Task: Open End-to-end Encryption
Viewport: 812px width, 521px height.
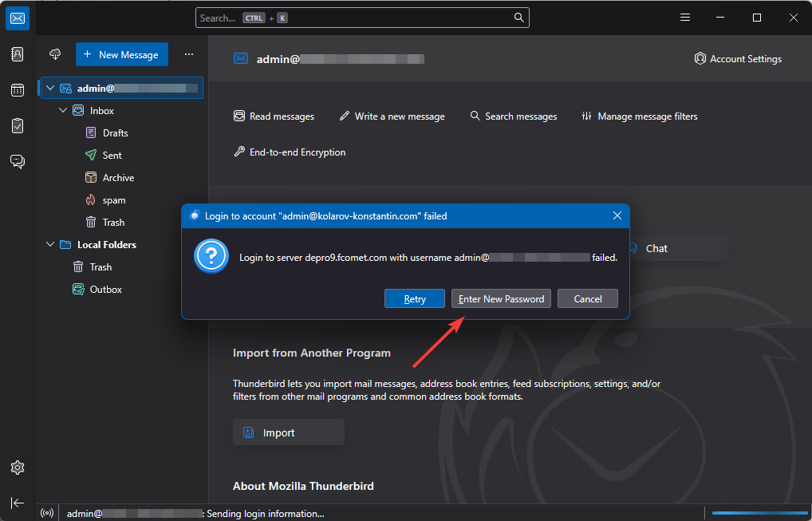Action: [290, 152]
